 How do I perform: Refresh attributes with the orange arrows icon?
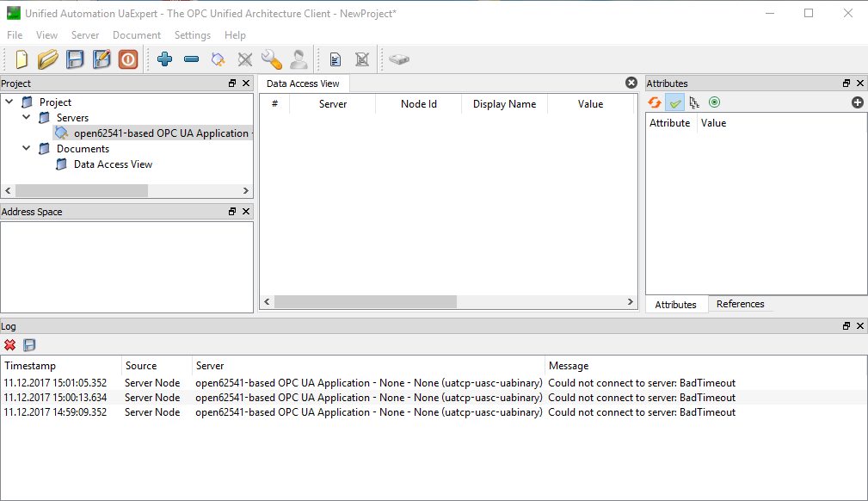click(x=654, y=102)
